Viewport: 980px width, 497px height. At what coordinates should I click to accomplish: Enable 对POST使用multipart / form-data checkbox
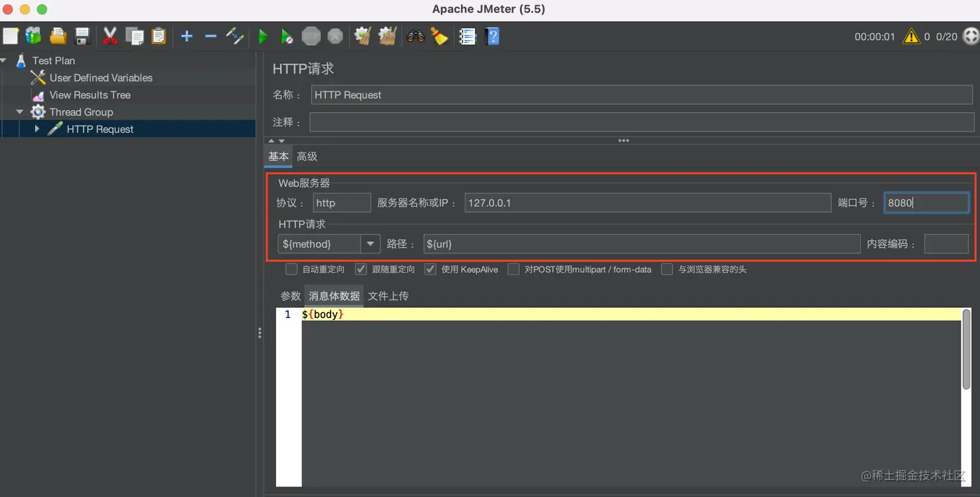[x=513, y=269]
